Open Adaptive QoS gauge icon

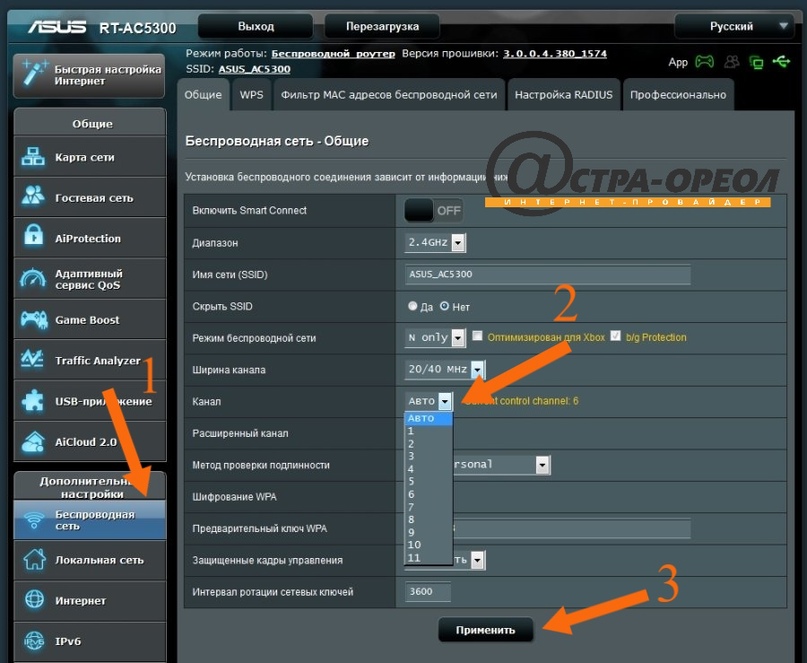click(33, 278)
